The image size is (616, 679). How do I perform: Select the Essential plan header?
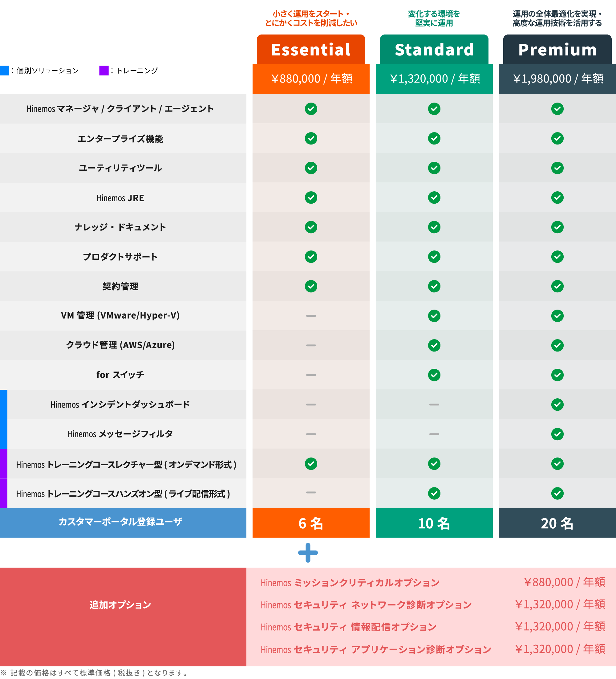tap(311, 50)
